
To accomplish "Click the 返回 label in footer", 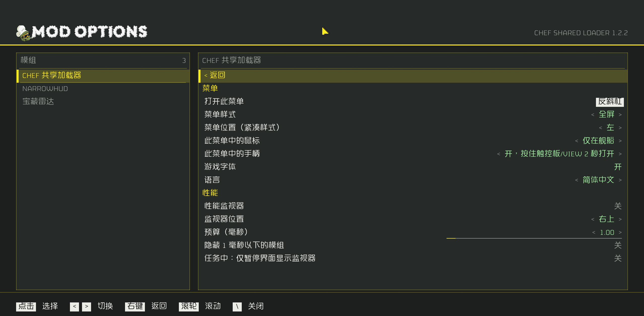I will (x=159, y=306).
